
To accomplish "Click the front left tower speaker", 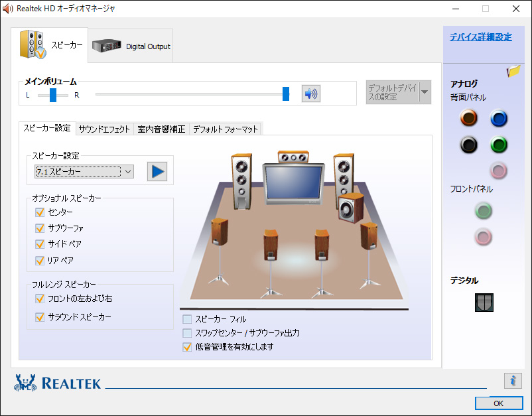I will pos(241,182).
